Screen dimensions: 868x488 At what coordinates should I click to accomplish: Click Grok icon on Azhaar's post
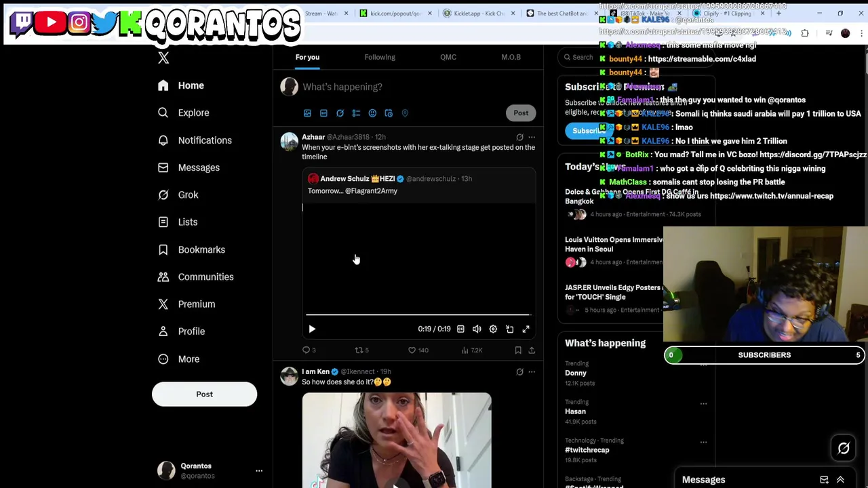tap(519, 138)
